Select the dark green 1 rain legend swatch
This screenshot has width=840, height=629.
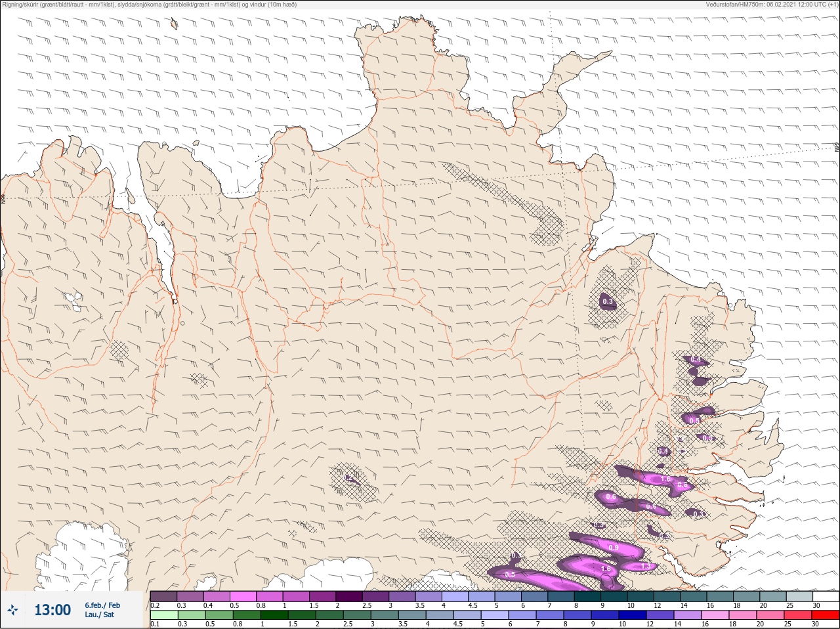274,616
